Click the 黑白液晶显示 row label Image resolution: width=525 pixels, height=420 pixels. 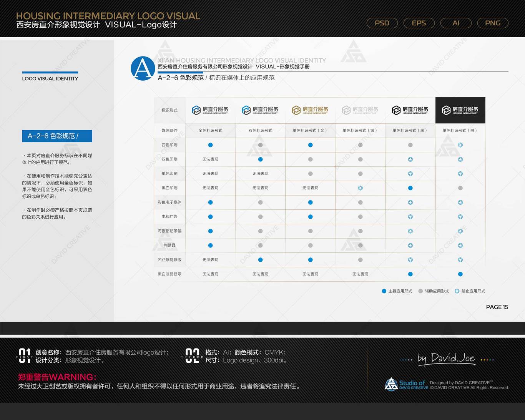[x=169, y=274]
